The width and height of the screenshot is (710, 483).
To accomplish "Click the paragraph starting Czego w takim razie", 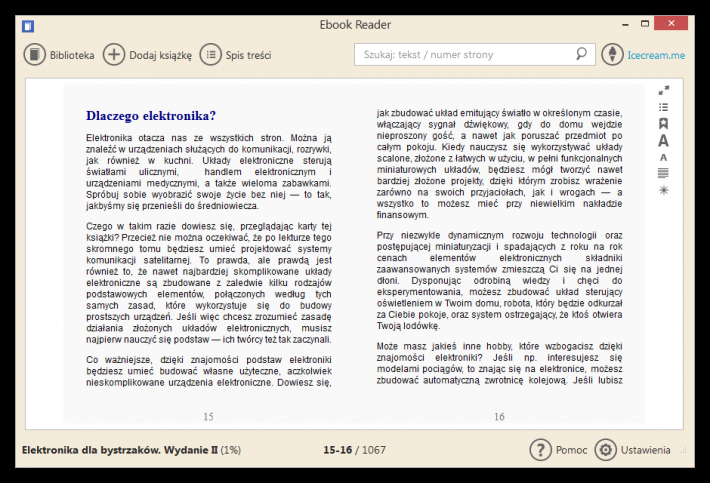I will [x=209, y=282].
